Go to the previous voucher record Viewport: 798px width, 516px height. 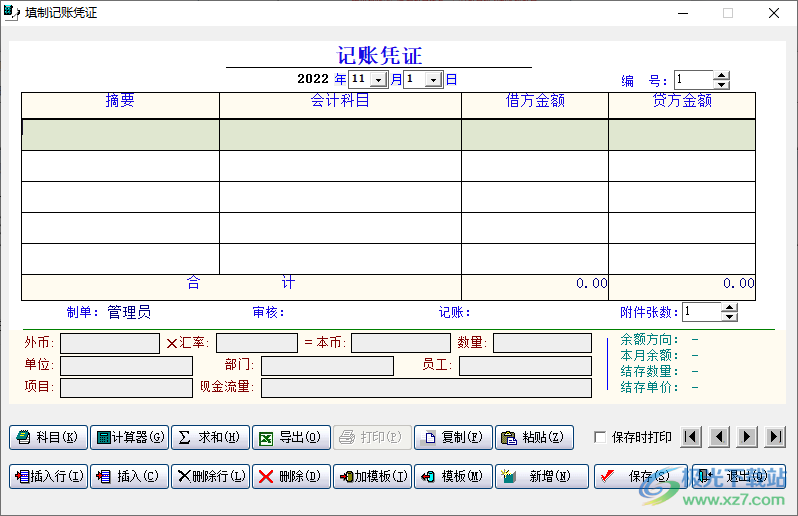[x=719, y=437]
